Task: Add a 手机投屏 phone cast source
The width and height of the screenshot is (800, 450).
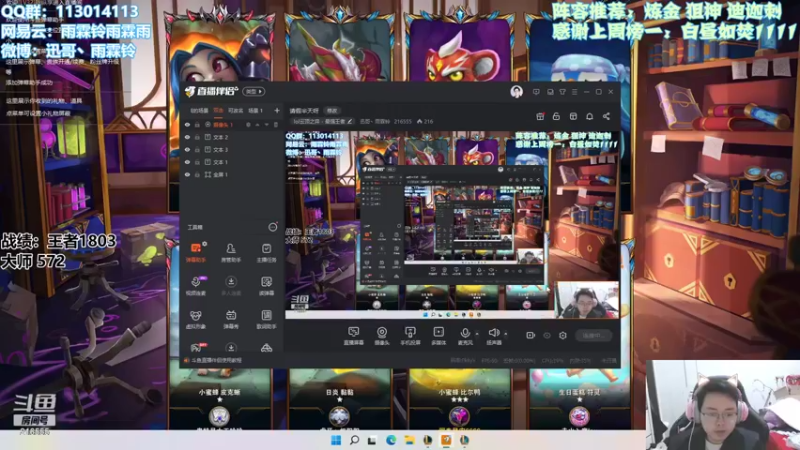Action: coord(410,336)
